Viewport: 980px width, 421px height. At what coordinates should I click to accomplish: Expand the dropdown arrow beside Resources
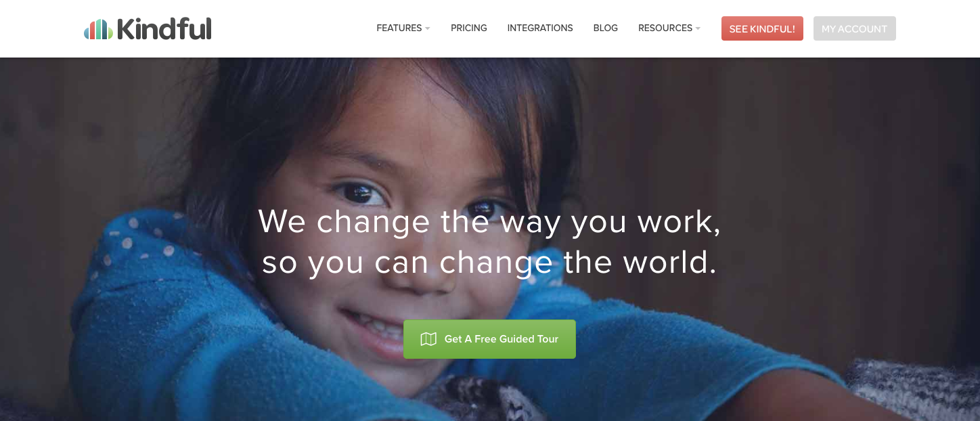coord(698,28)
